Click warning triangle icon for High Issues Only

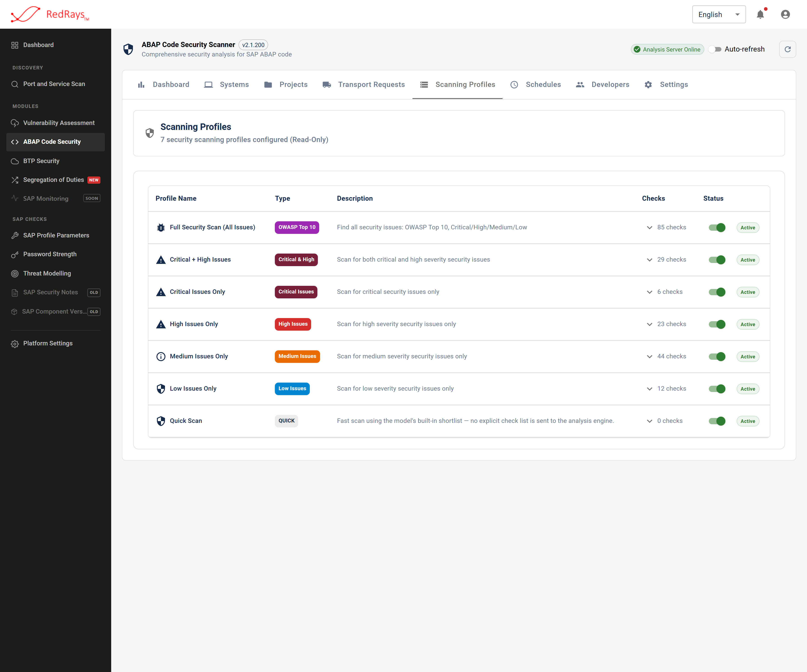(161, 324)
